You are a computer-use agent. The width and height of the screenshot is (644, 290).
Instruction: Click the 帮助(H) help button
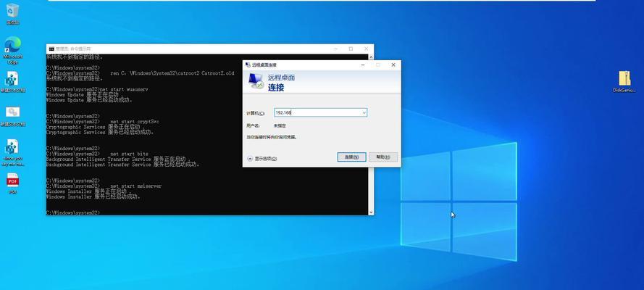tap(383, 157)
